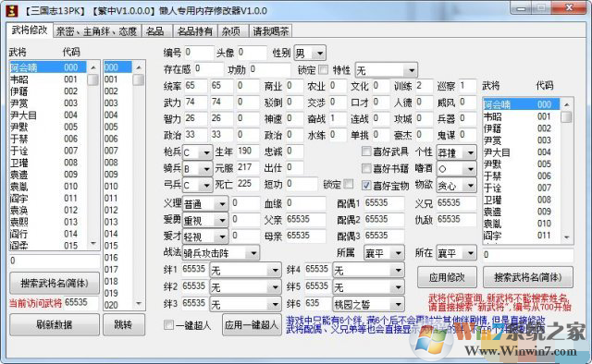Open the 亲密、主角绊、态度 tab

[x=96, y=31]
